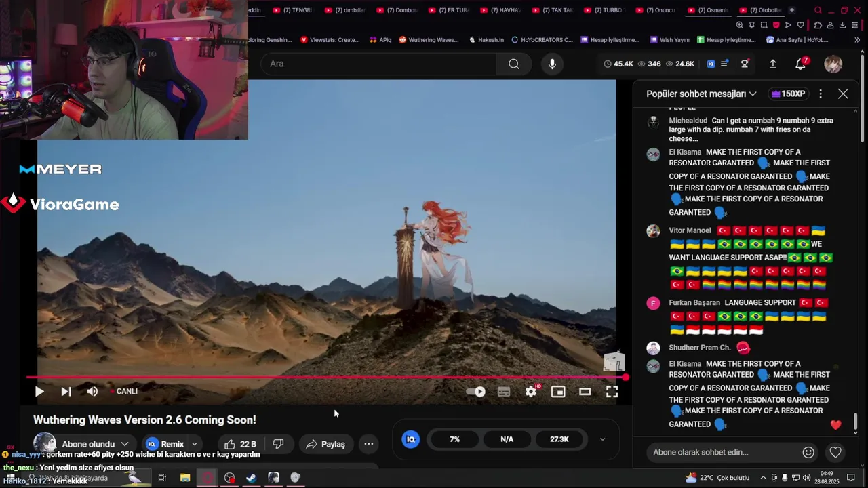Click the blue vidIQ icon in header

pyautogui.click(x=711, y=64)
